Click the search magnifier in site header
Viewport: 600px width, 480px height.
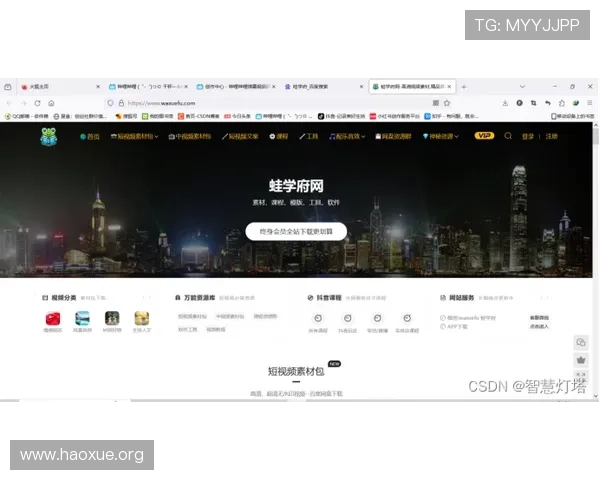tap(508, 136)
